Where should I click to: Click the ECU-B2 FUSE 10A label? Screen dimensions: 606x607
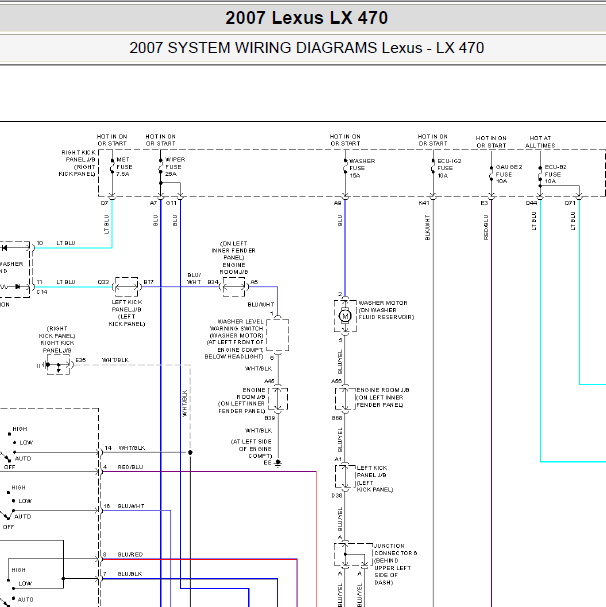555,174
